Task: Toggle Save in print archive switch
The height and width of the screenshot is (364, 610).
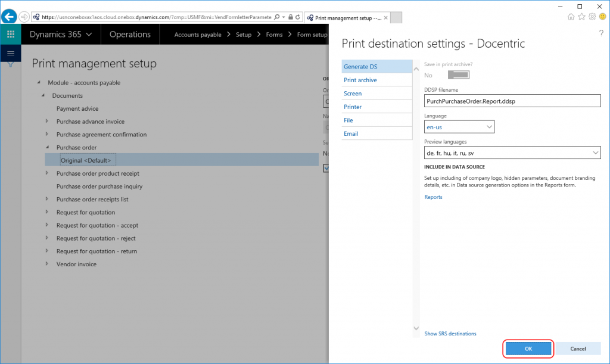Action: (459, 75)
